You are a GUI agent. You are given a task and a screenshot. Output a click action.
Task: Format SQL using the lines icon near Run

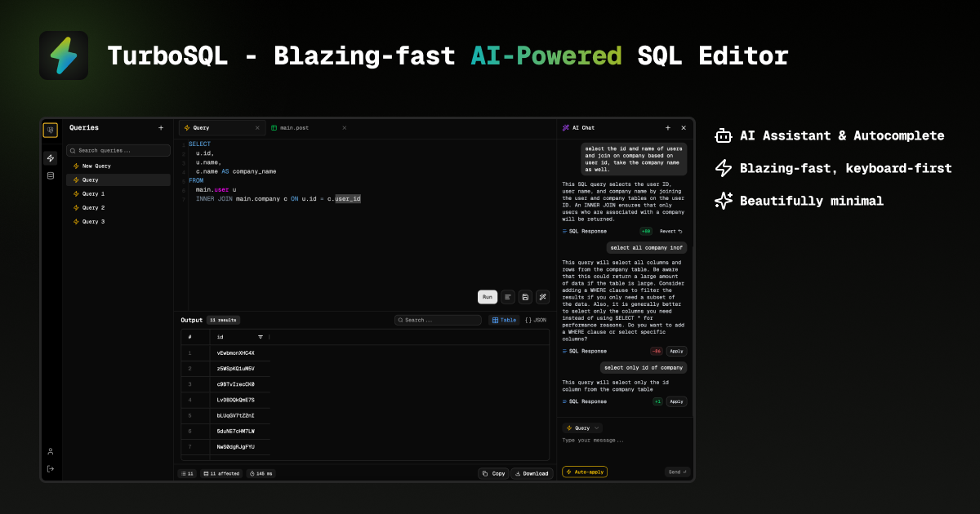[x=506, y=297]
